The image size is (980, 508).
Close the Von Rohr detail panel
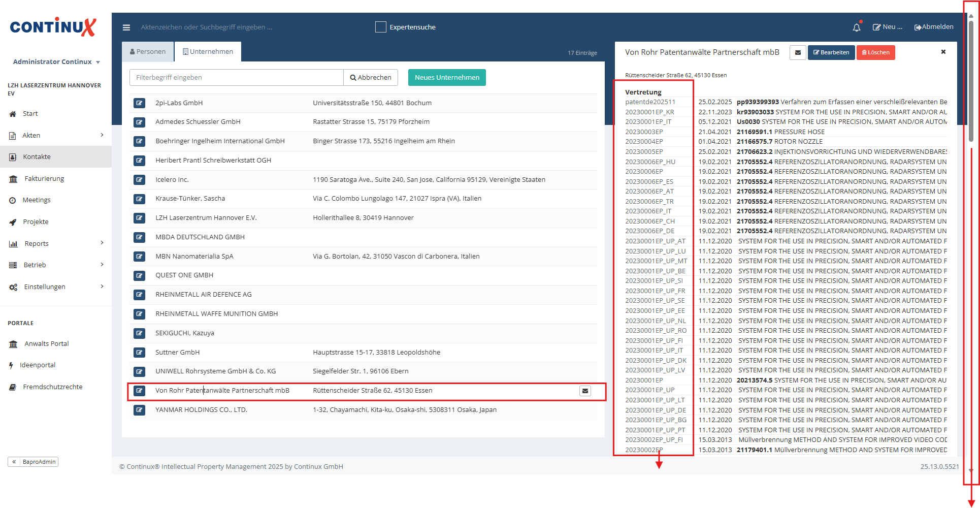pyautogui.click(x=943, y=52)
